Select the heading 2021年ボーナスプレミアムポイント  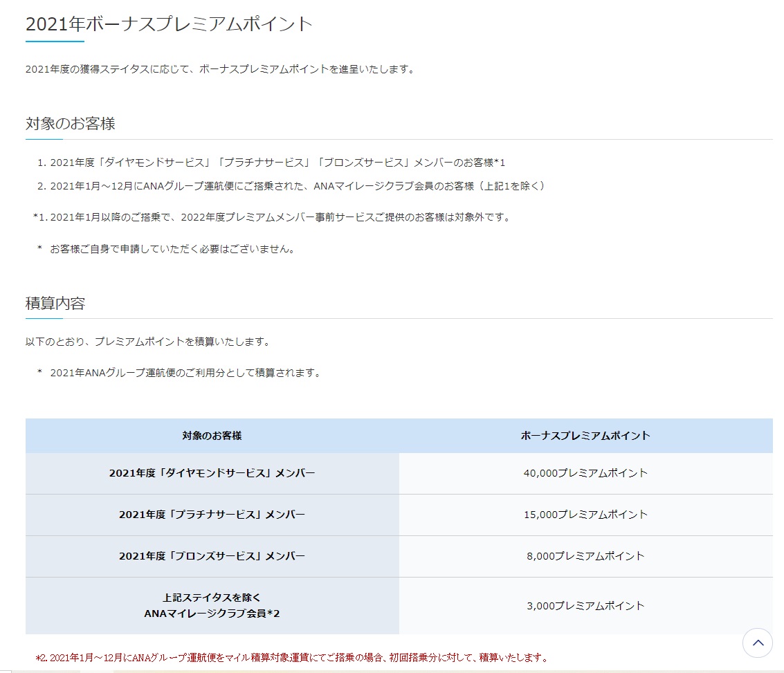tap(169, 24)
